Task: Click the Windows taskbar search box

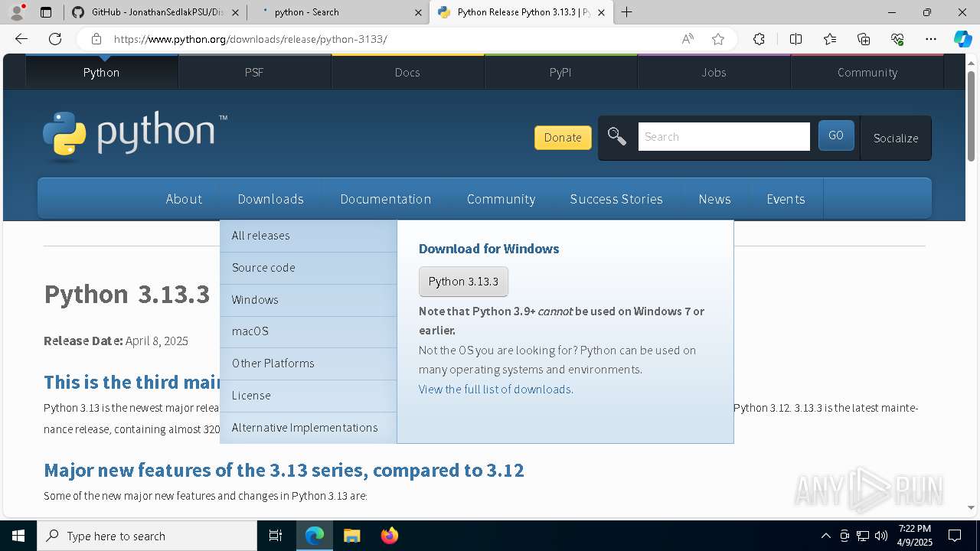Action: point(147,536)
